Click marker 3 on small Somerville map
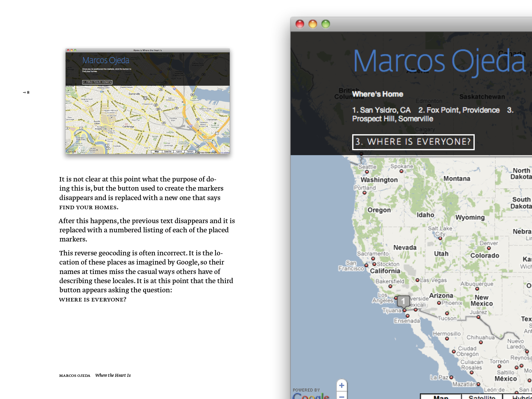This screenshot has width=532, height=399. point(145,98)
